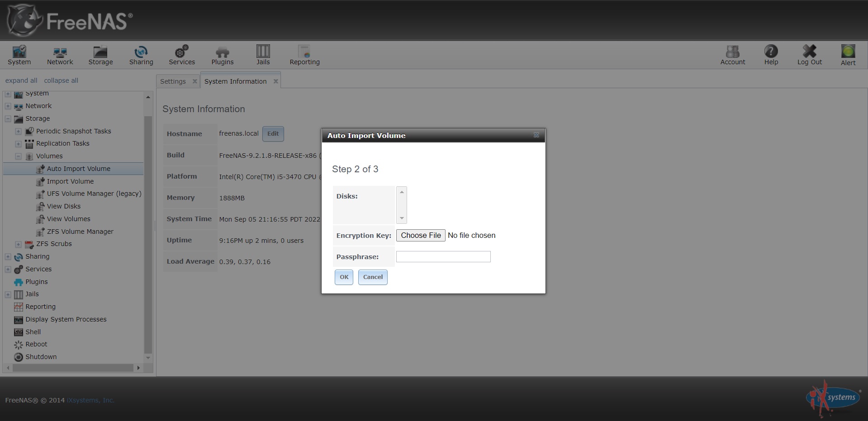Click Shutdown in sidebar tree
The width and height of the screenshot is (868, 421).
tap(41, 357)
